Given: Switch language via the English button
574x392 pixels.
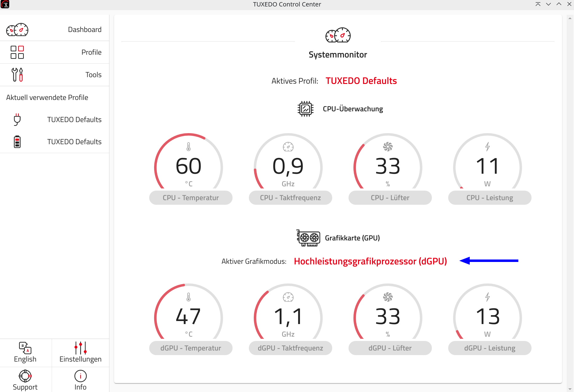Looking at the screenshot, I should point(26,353).
